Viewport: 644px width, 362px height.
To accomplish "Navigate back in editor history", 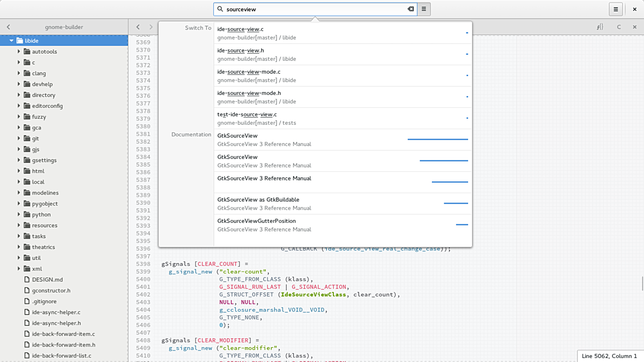I will coord(138,27).
